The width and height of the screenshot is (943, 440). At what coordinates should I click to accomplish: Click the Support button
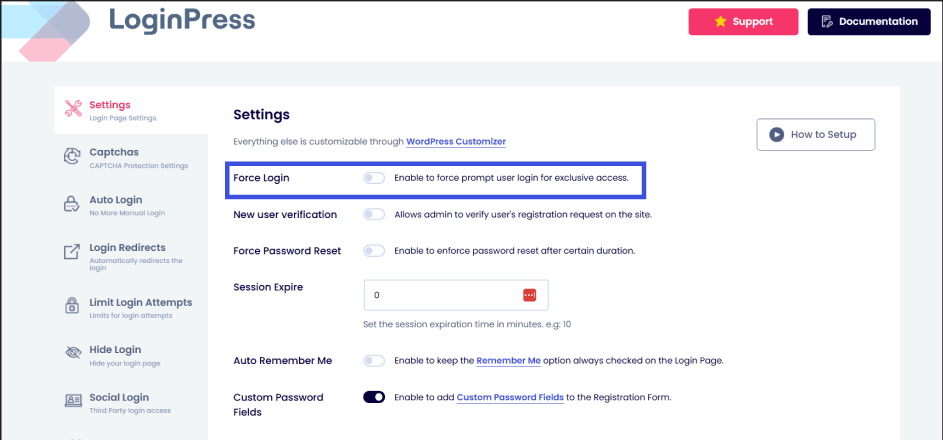pos(743,21)
